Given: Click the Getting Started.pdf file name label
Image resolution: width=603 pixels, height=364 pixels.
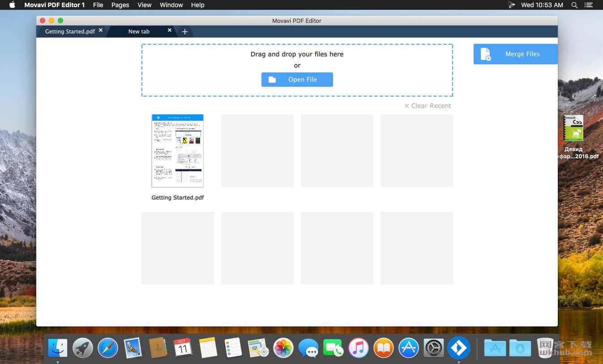Looking at the screenshot, I should point(178,198).
